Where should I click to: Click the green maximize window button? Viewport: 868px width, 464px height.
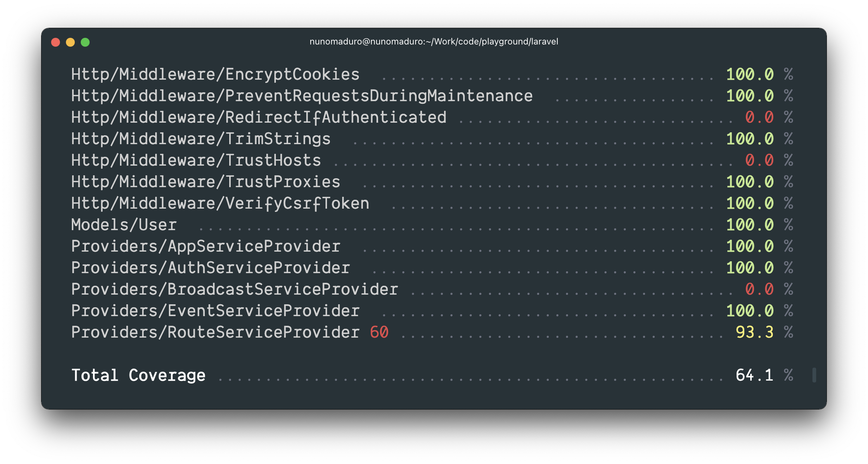(85, 42)
